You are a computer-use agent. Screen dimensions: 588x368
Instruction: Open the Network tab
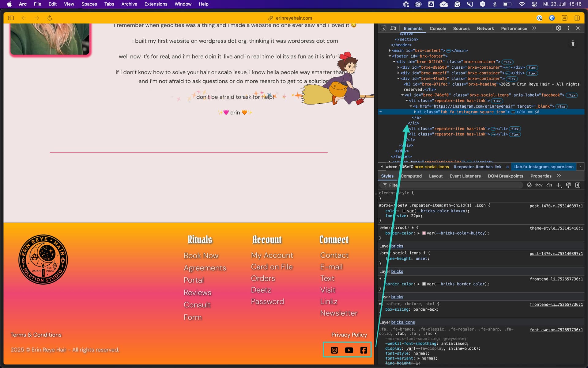point(485,29)
